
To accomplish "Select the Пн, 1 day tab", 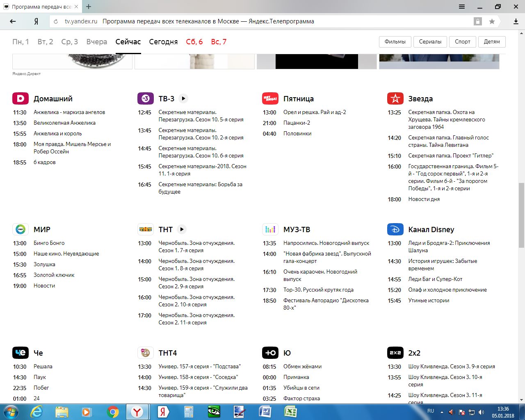I will 21,41.
